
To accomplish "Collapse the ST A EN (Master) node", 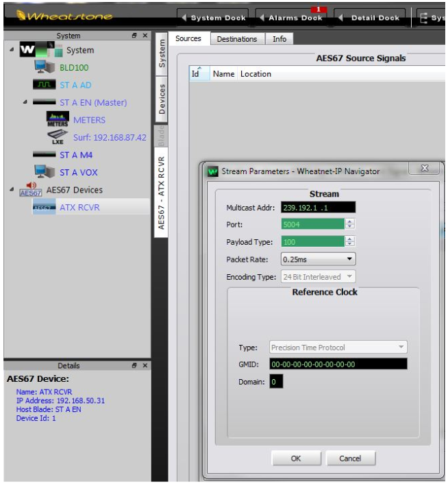I will 25,102.
